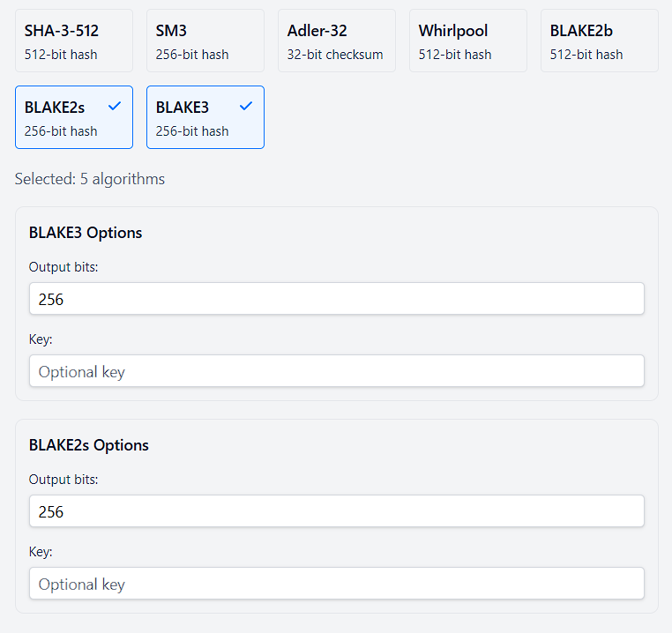Click the BLAKE2s Options heading
The image size is (672, 633).
coord(89,445)
